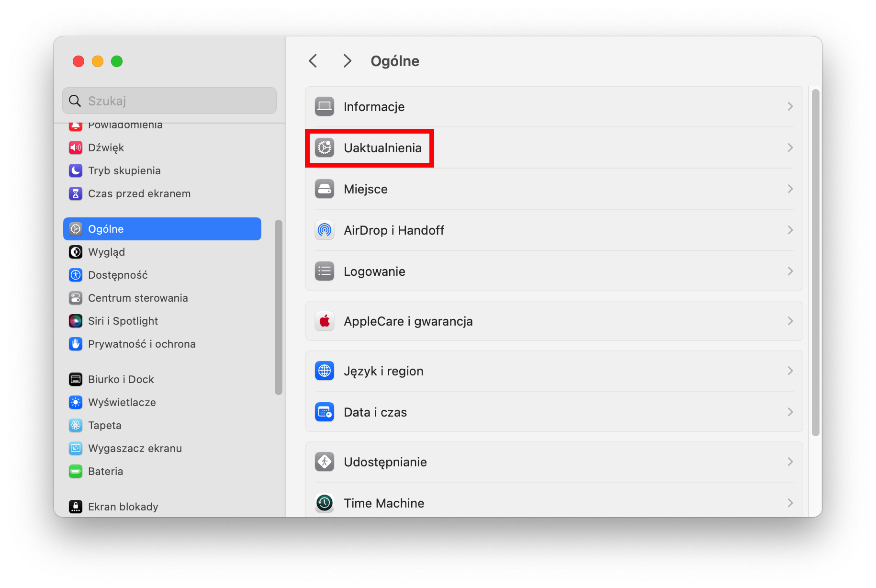Click the Data i czas label
The image size is (876, 588).
click(x=375, y=412)
